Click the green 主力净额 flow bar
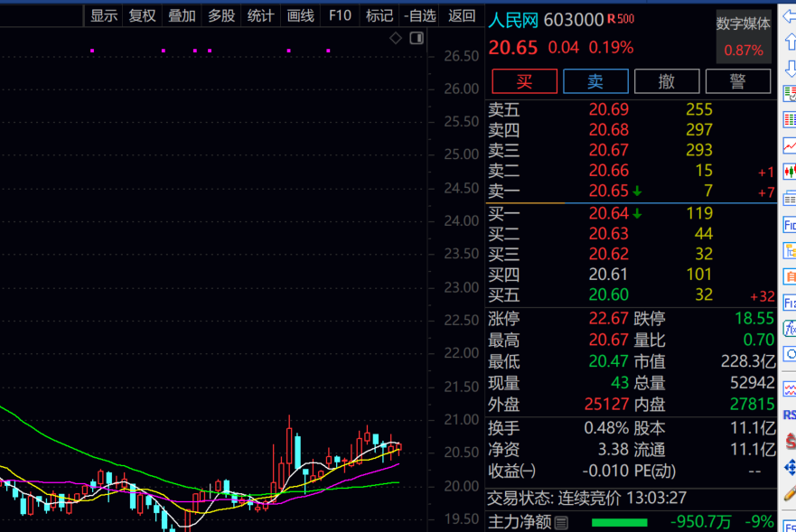Image resolution: width=796 pixels, height=532 pixels. [x=620, y=522]
